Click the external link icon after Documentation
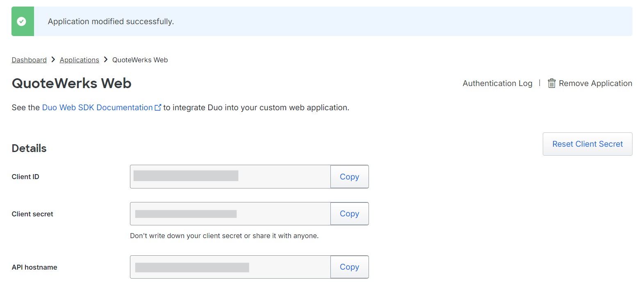 [x=158, y=107]
